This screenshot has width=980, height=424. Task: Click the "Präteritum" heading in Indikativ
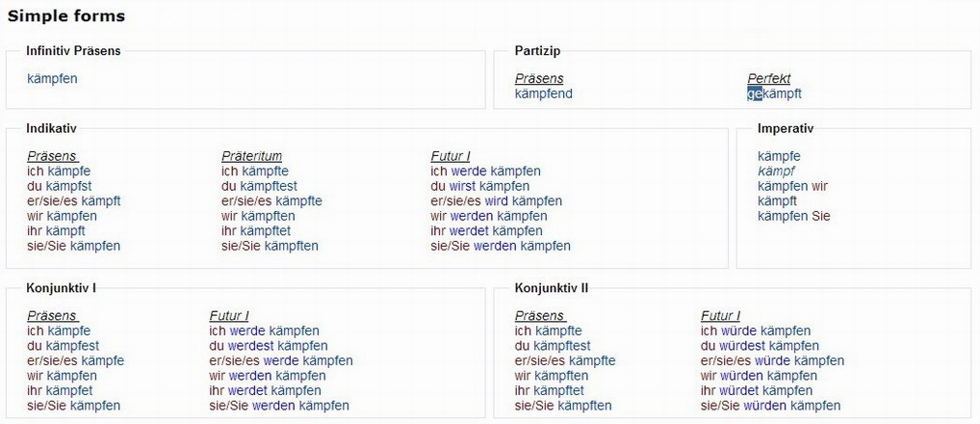click(251, 156)
